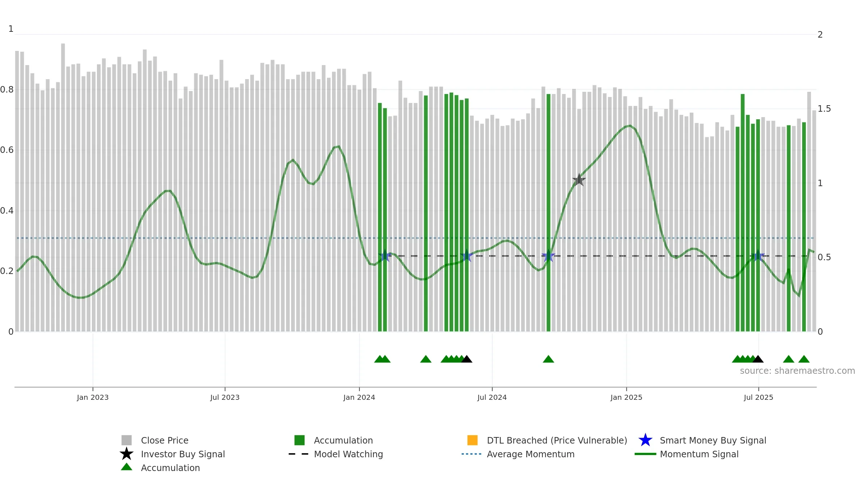Screen dimensions: 868x488
Task: Click the green Accumulation square swatch
Action: click(299, 440)
